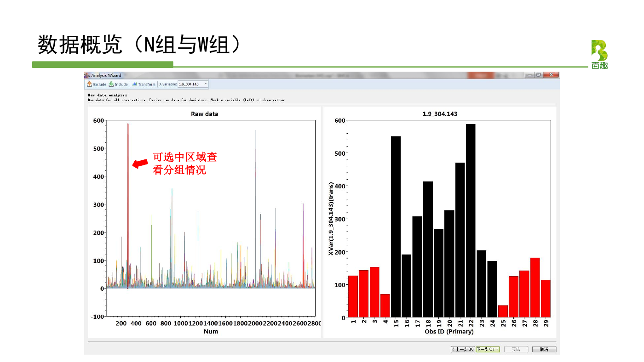Select the black bar for Obs ID 16
644x362 pixels.
[406, 286]
